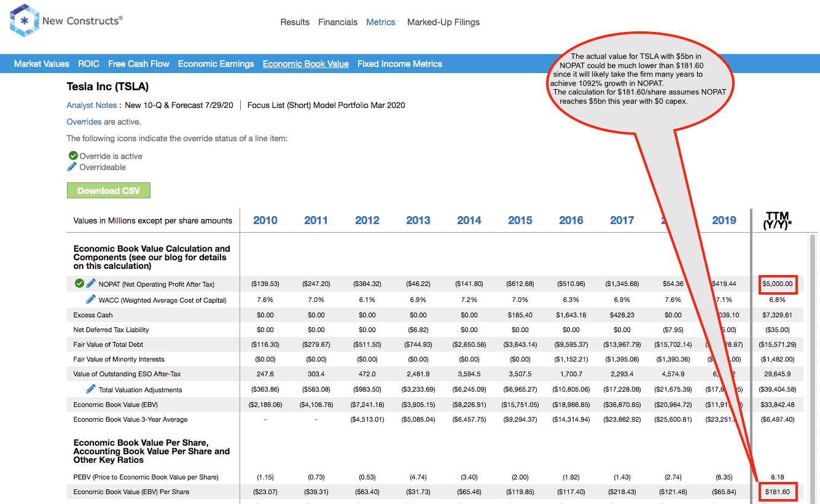Click the Net Deferred Tax Liability row label
The height and width of the screenshot is (504, 820).
111,330
